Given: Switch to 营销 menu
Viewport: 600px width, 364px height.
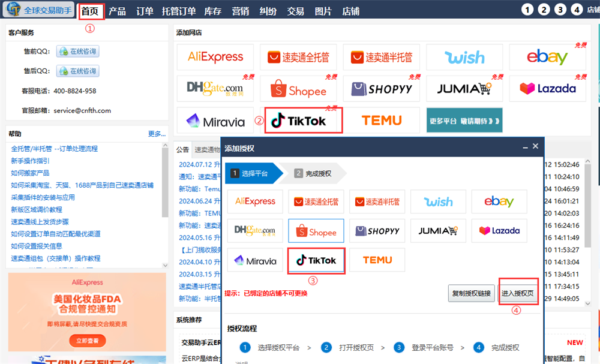Looking at the screenshot, I should point(241,11).
